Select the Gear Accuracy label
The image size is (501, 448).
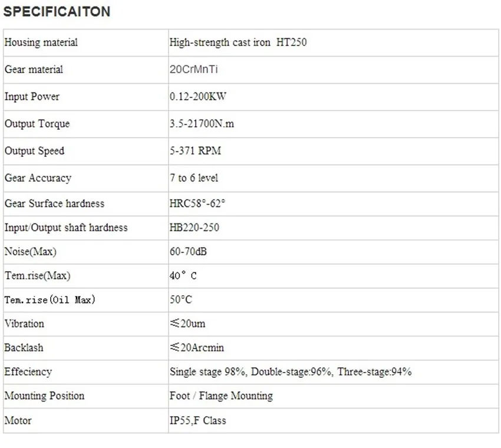(x=38, y=178)
